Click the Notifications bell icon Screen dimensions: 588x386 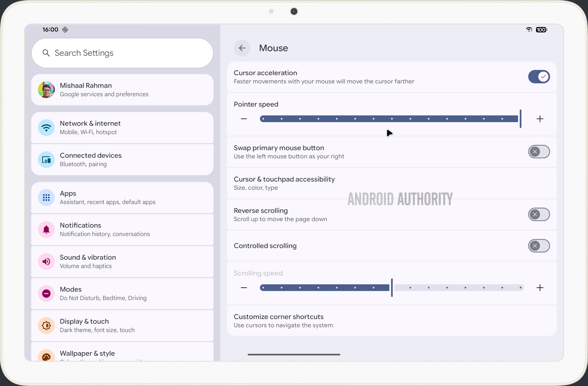pos(46,229)
